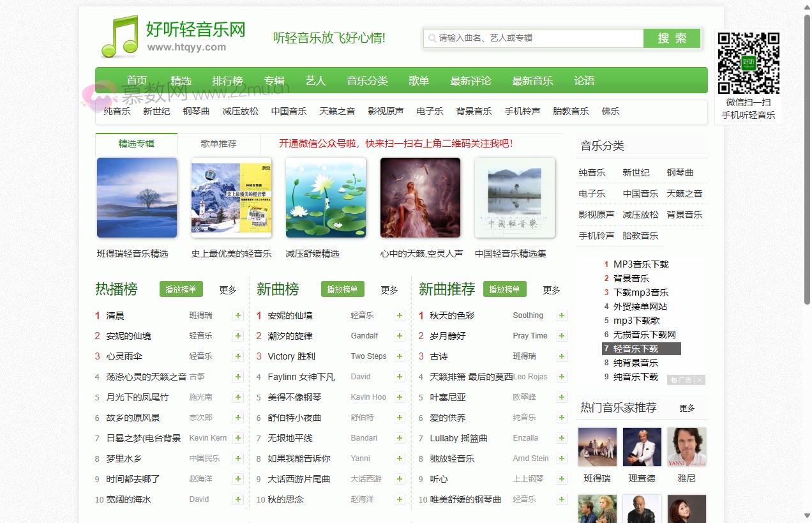Click the play icon on 热播榜 播放榜单
812x523 pixels.
click(181, 289)
